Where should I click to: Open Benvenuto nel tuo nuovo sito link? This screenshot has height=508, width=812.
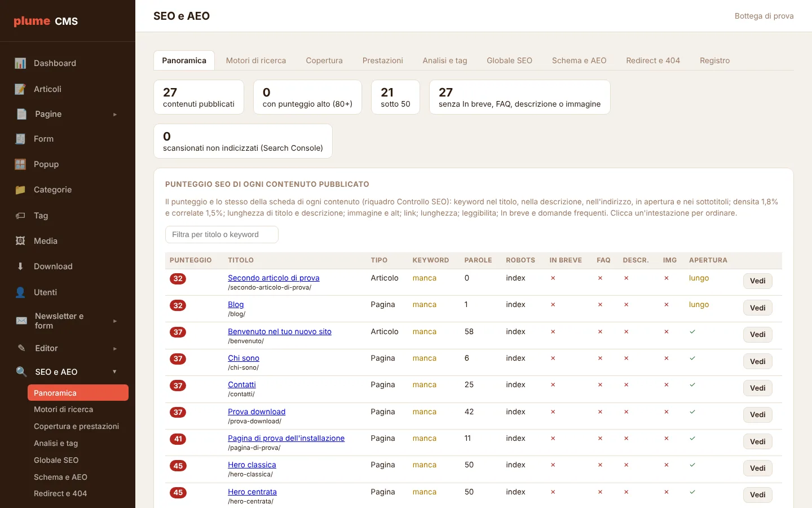(x=280, y=331)
